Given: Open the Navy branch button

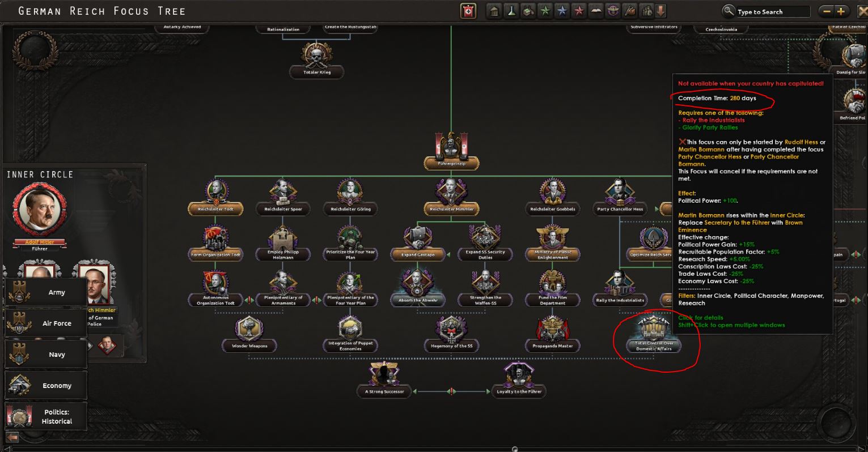Looking at the screenshot, I should tap(46, 355).
